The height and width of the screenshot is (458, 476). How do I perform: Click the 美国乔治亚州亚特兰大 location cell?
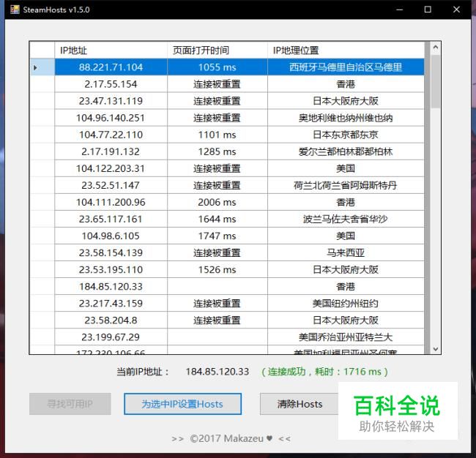[346, 337]
